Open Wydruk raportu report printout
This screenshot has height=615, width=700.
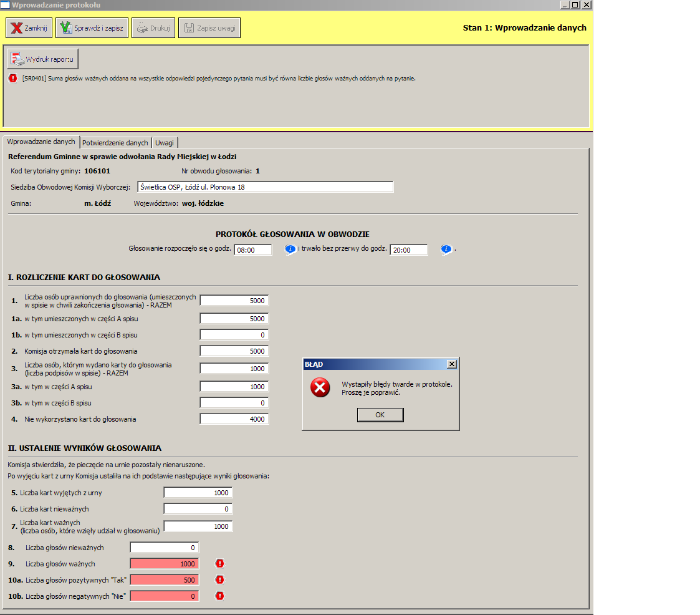coord(42,59)
